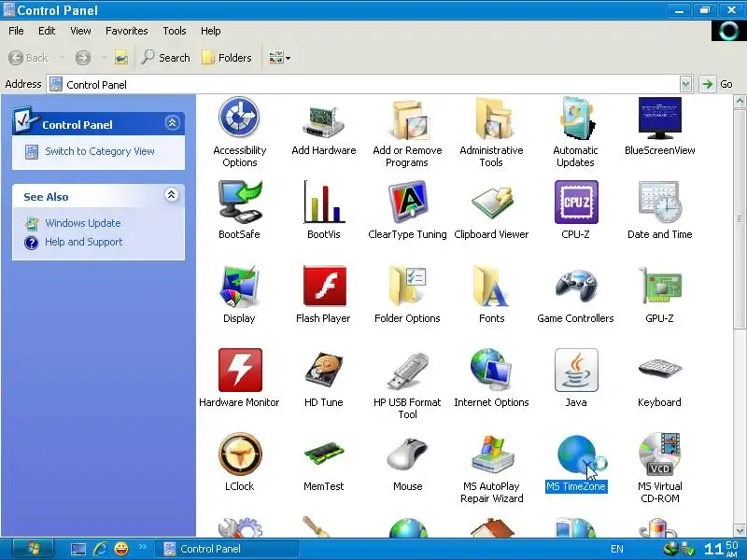This screenshot has width=747, height=560.
Task: Open Forward button history dropdown arrow
Action: point(104,58)
